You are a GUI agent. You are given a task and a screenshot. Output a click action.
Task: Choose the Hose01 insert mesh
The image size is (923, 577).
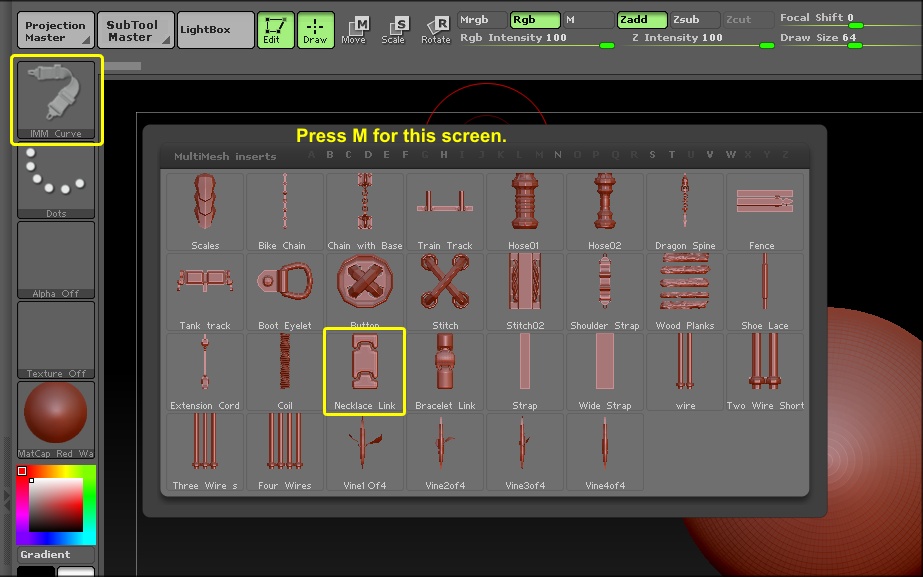tap(525, 212)
